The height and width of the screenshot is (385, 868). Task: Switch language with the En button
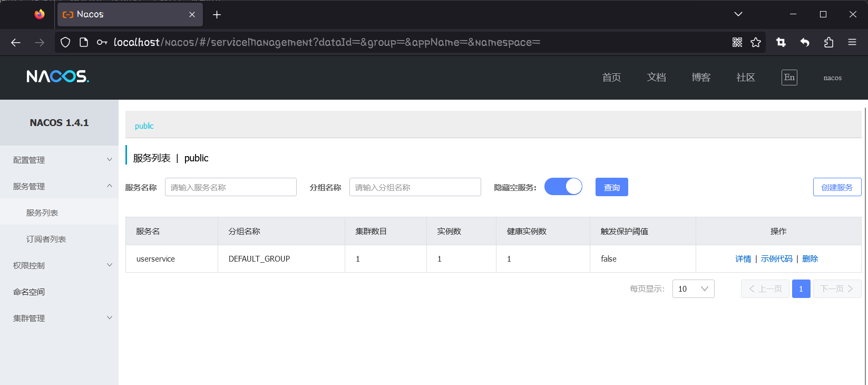point(789,78)
